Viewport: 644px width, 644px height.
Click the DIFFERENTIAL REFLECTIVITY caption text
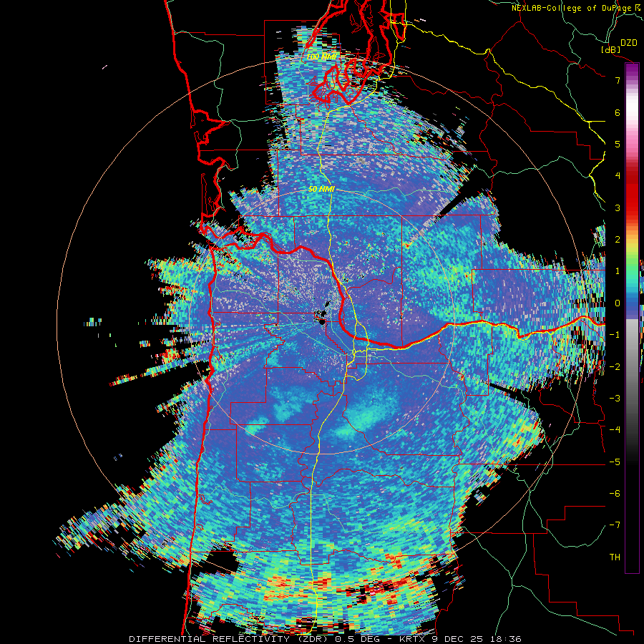(209, 639)
